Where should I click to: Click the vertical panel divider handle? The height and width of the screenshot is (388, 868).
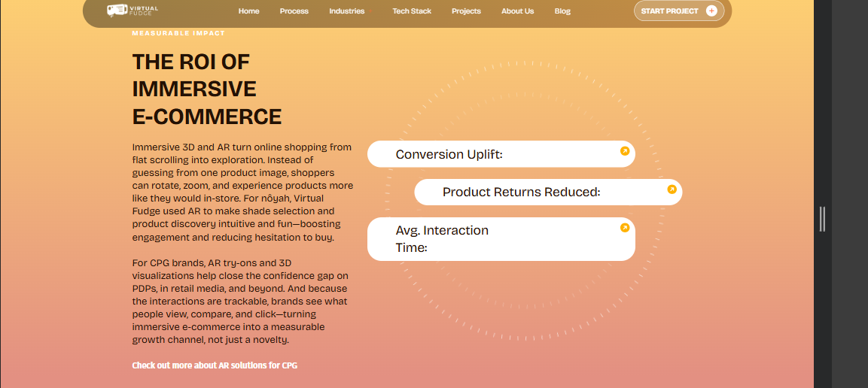point(823,220)
